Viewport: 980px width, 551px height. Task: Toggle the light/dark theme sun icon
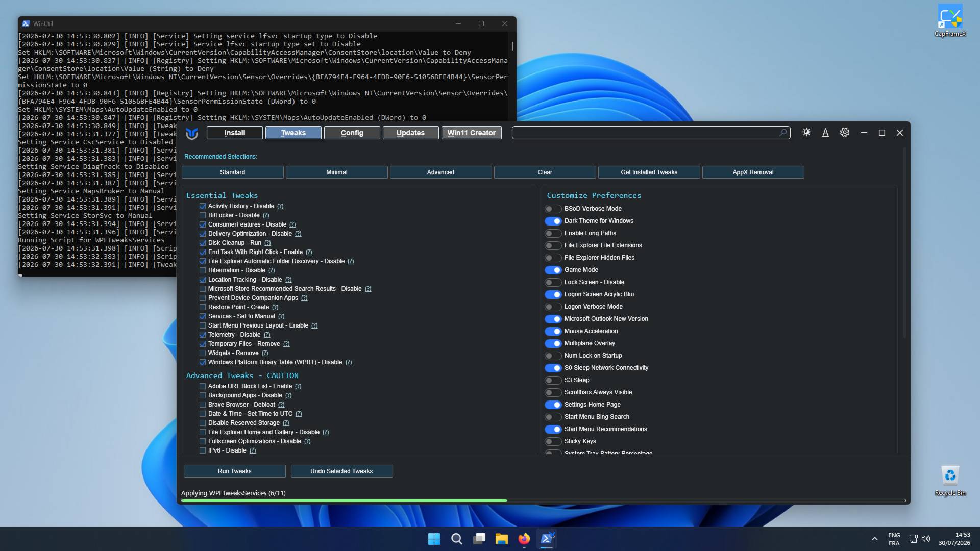pos(806,132)
